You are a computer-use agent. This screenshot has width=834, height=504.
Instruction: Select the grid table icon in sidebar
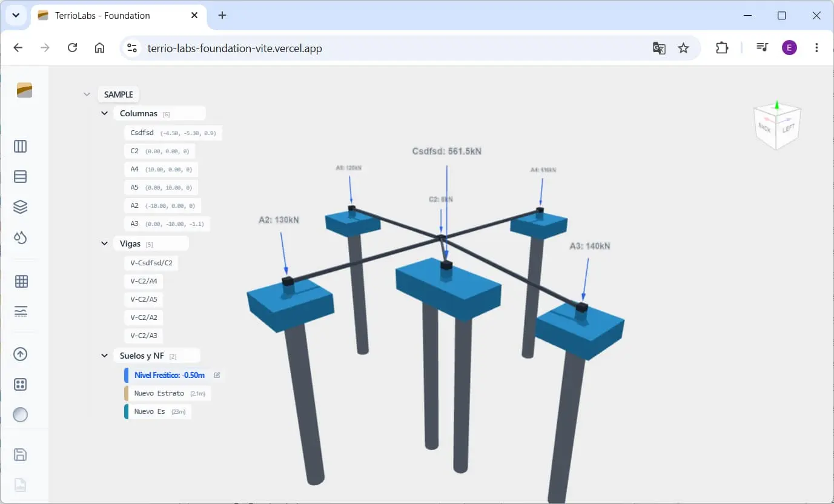click(21, 282)
